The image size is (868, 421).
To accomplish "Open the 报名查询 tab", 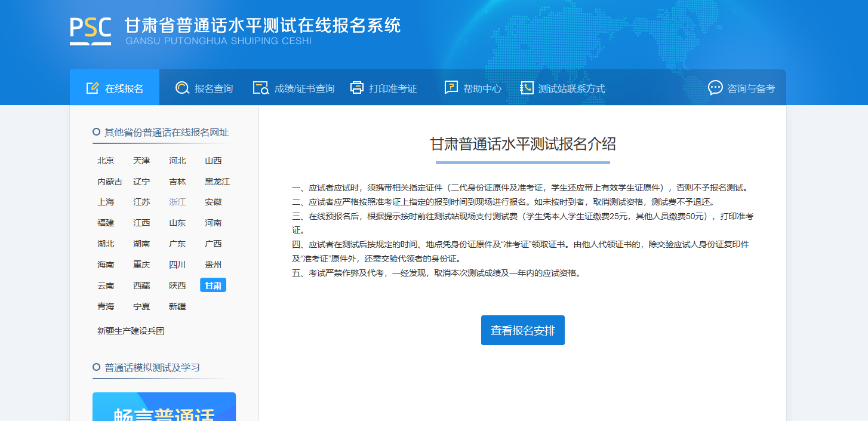I will click(213, 88).
